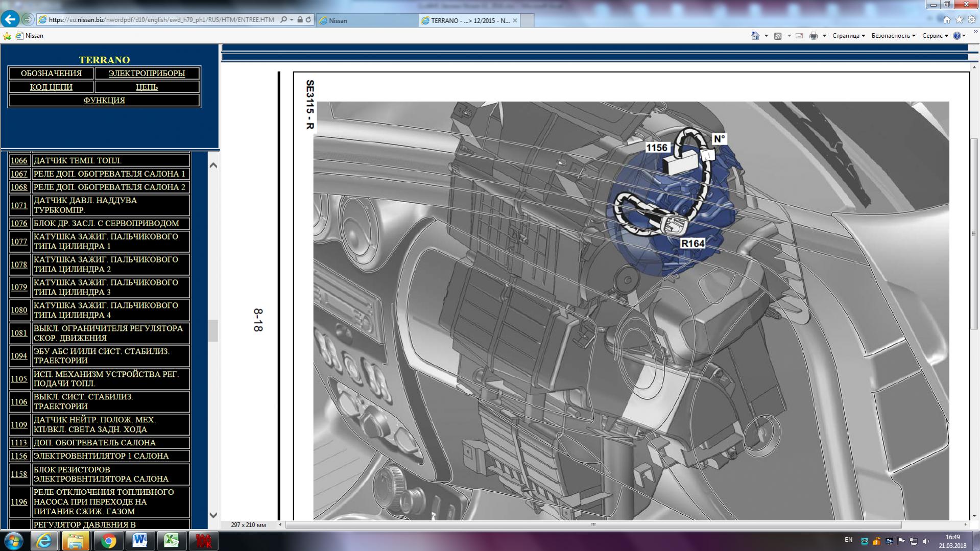
Task: Open the КОД ЦЕПИ link
Action: tap(51, 87)
